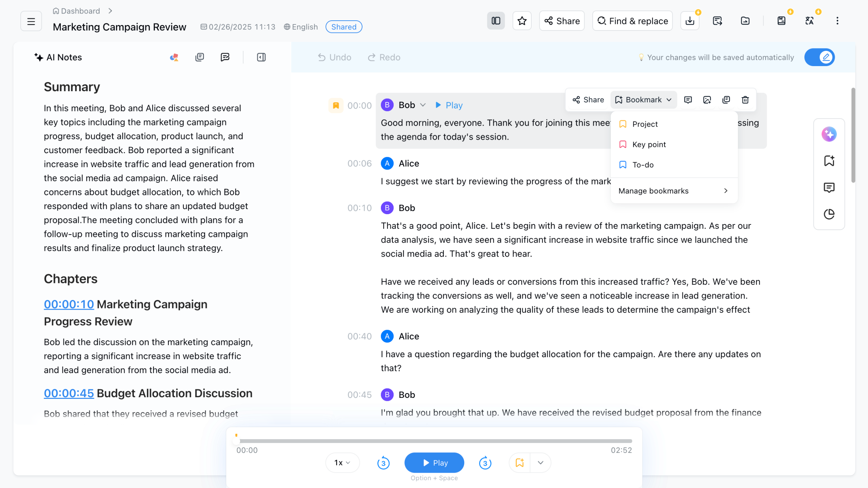Screen dimensions: 868x488
Task: Open the 1x playback speed dropdown
Action: pyautogui.click(x=342, y=463)
